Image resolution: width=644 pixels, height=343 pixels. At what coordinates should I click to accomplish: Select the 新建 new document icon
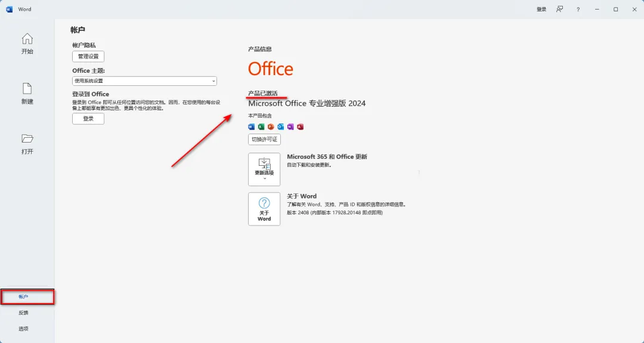click(27, 89)
